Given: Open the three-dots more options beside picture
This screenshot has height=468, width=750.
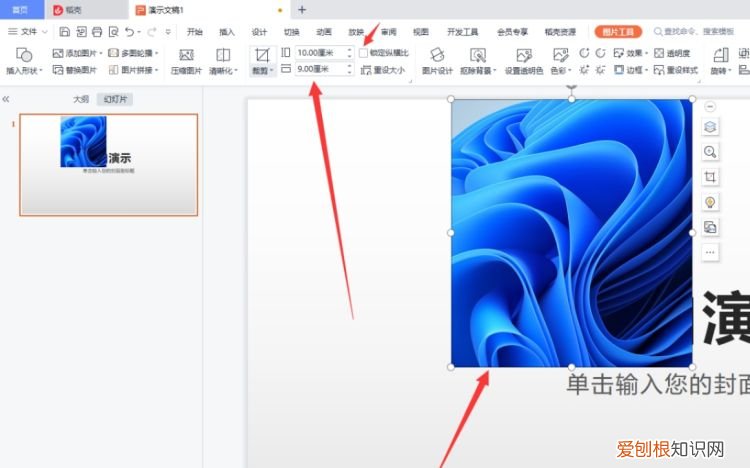Looking at the screenshot, I should (x=710, y=252).
